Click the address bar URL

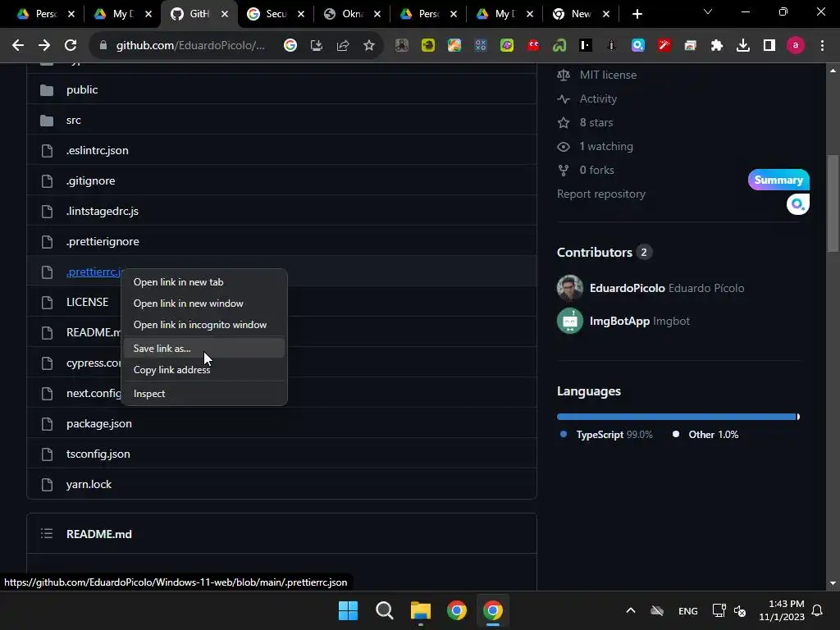point(190,46)
